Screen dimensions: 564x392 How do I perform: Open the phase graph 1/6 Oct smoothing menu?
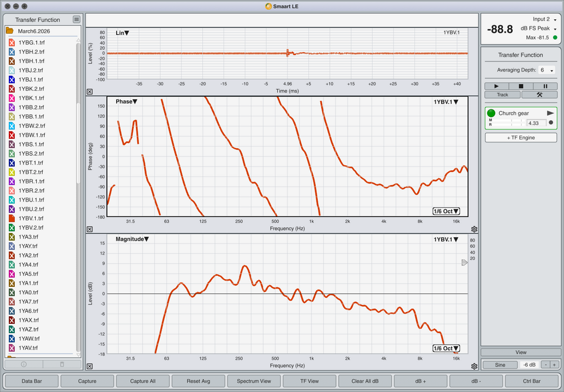(x=446, y=211)
